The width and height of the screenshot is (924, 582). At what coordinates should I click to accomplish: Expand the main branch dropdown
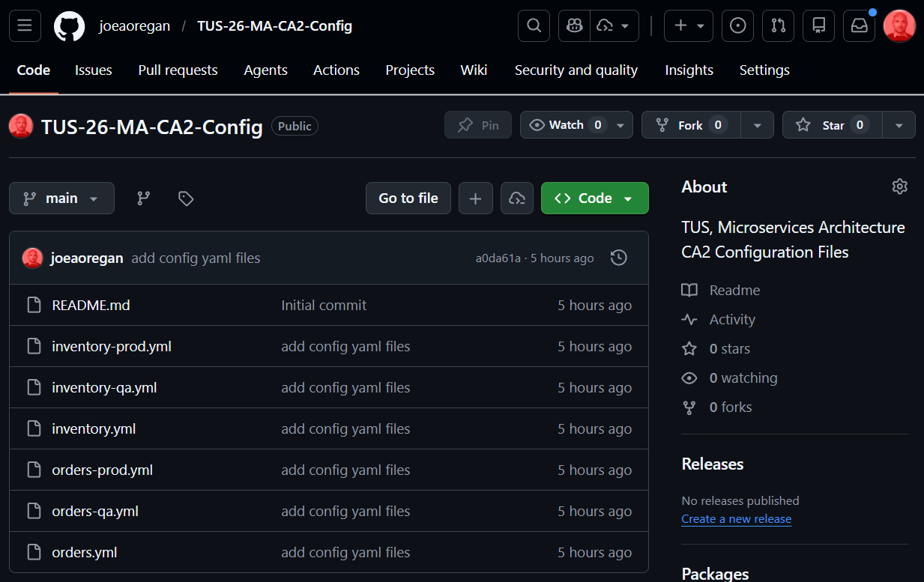[62, 198]
